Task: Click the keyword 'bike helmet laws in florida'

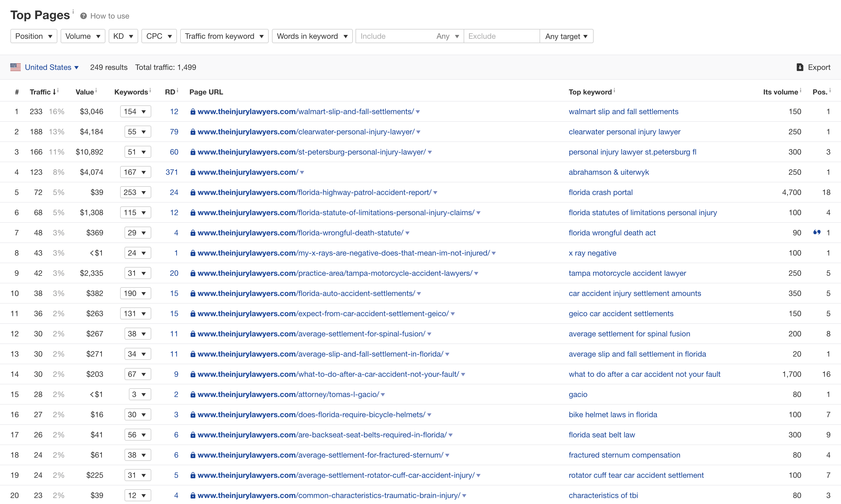Action: click(613, 415)
